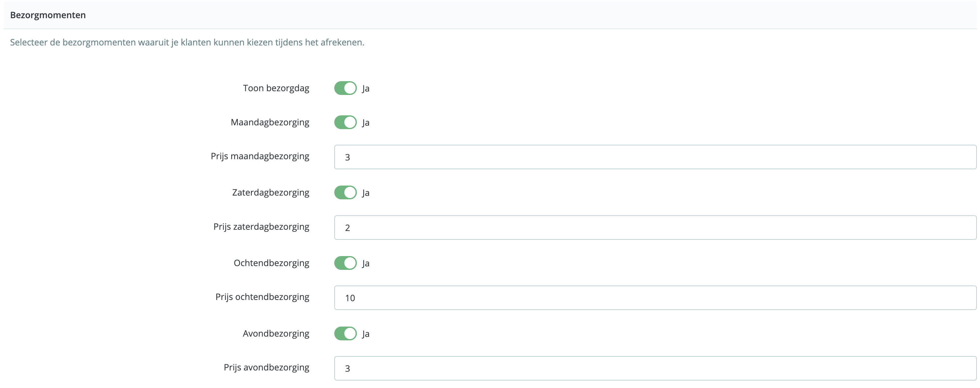Screen dimensions: 980x388
Task: Click the "Ja" text next to Maandagbezorging
Action: click(366, 123)
